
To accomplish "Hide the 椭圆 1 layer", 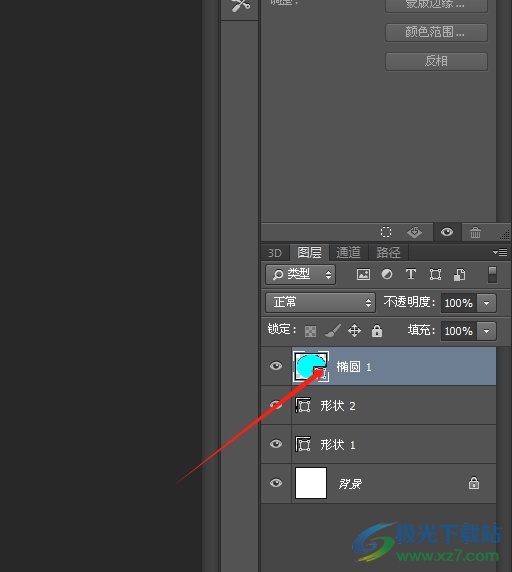I will pyautogui.click(x=276, y=366).
